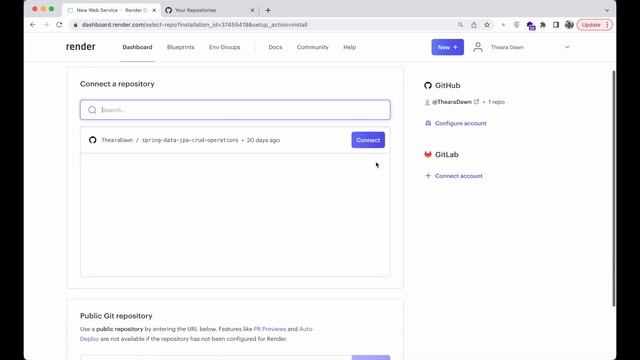Click the page vertical scrollbar
The width and height of the screenshot is (640, 360).
point(613,188)
